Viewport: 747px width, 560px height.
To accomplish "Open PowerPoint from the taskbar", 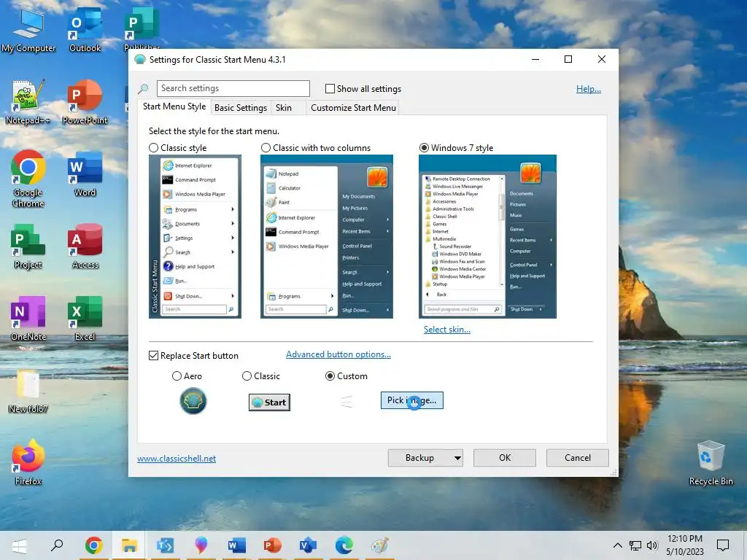I will (x=273, y=545).
